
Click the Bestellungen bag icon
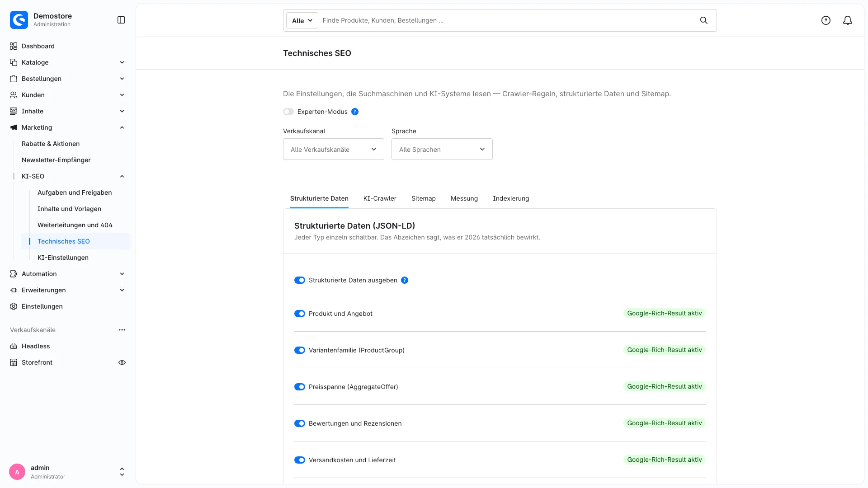(x=14, y=79)
